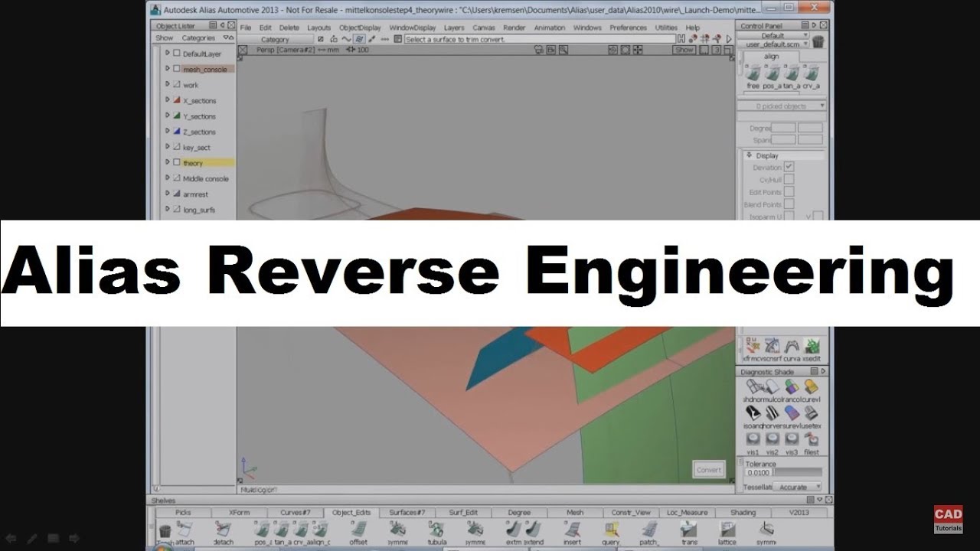Switch to the Curves#7 shelf tab
The image size is (980, 551).
pos(296,512)
